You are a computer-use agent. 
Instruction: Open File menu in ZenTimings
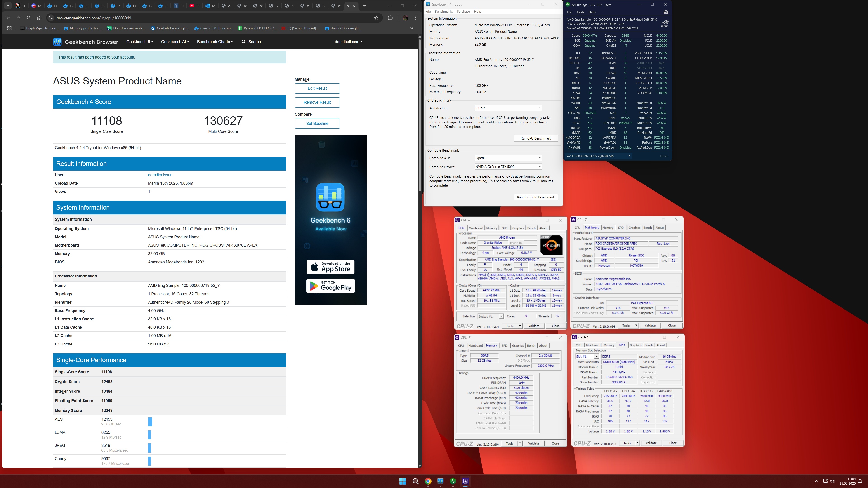[x=569, y=12]
